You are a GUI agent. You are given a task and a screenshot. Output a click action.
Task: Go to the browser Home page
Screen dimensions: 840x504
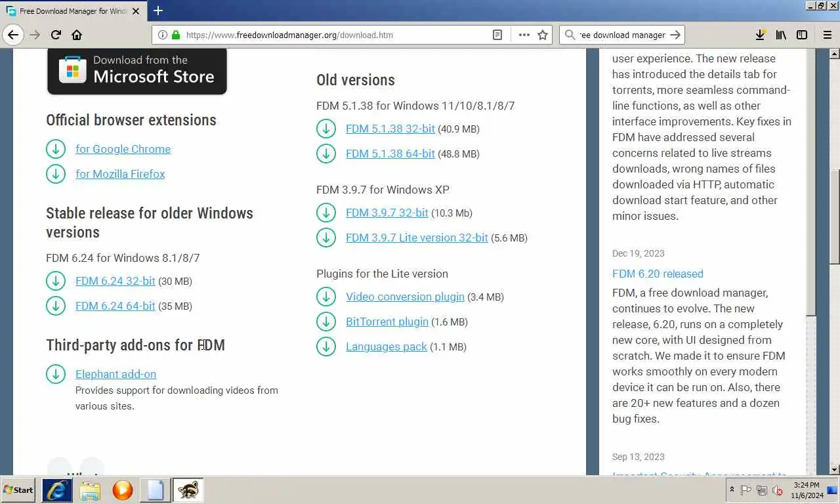pyautogui.click(x=77, y=35)
